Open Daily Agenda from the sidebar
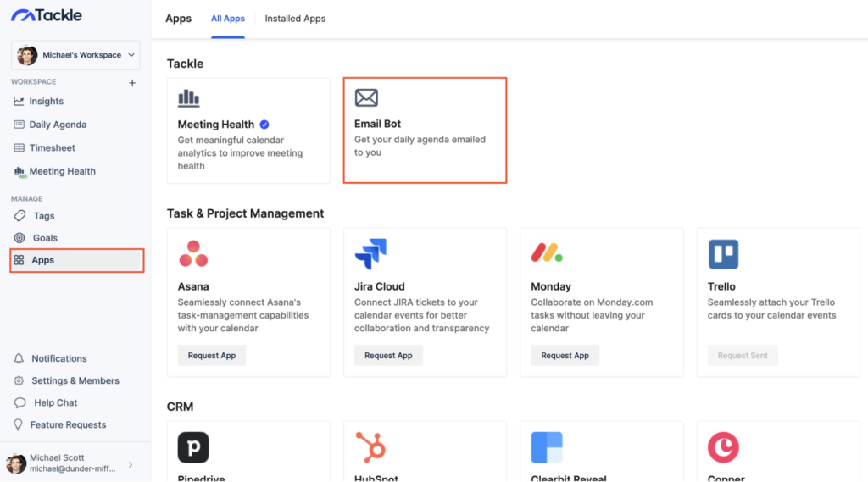 pos(58,125)
